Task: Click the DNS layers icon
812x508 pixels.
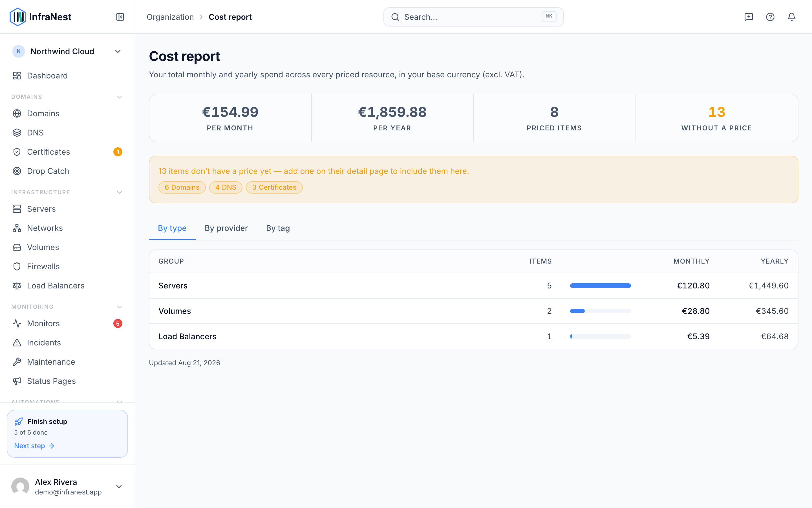Action: tap(17, 133)
